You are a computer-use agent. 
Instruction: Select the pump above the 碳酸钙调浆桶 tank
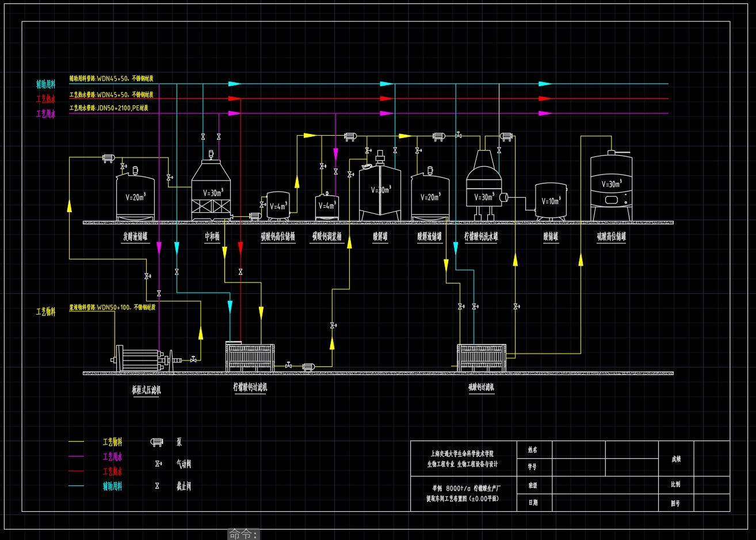click(x=350, y=136)
